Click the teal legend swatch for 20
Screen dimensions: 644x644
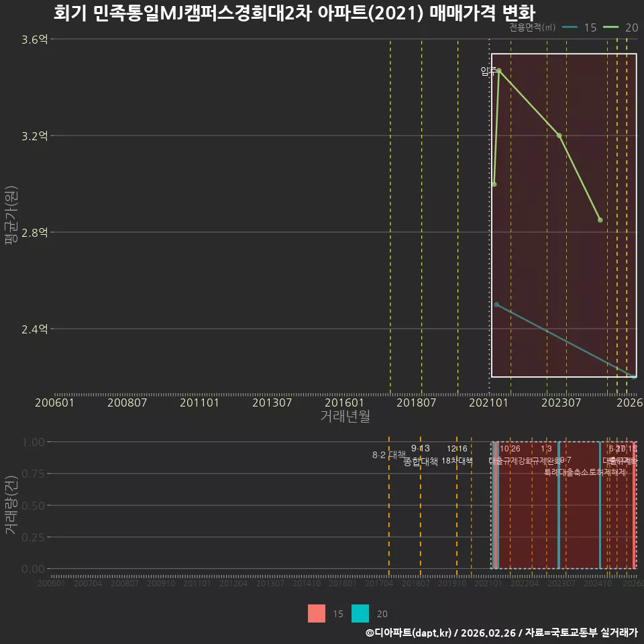tap(360, 613)
